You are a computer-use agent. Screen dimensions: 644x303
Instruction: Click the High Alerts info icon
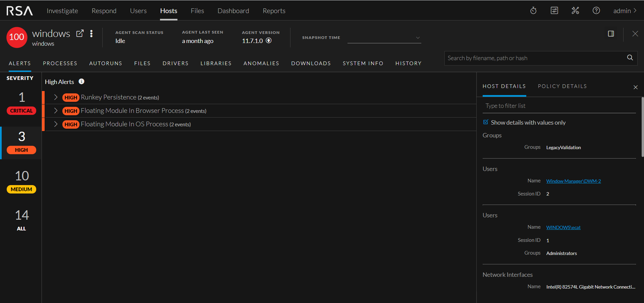82,81
